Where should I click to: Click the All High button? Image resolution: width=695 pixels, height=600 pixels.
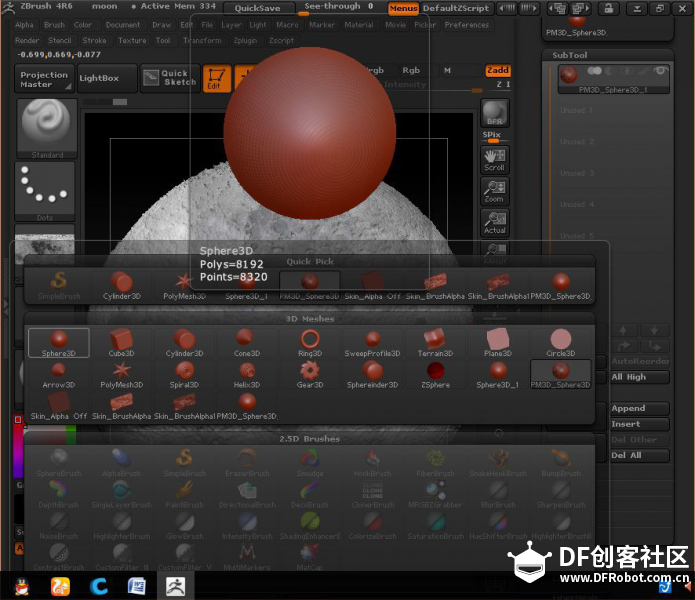pos(640,377)
